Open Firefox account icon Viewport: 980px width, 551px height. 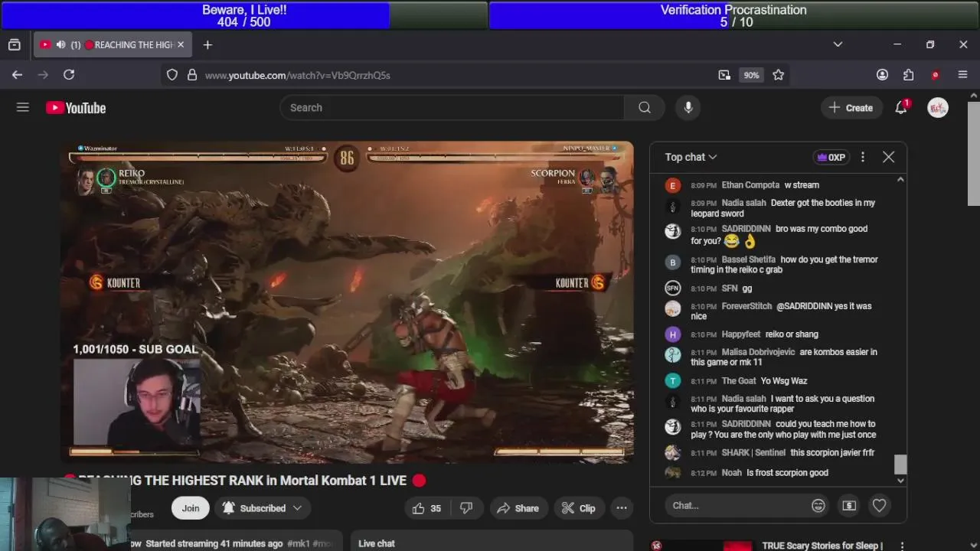[x=882, y=75]
